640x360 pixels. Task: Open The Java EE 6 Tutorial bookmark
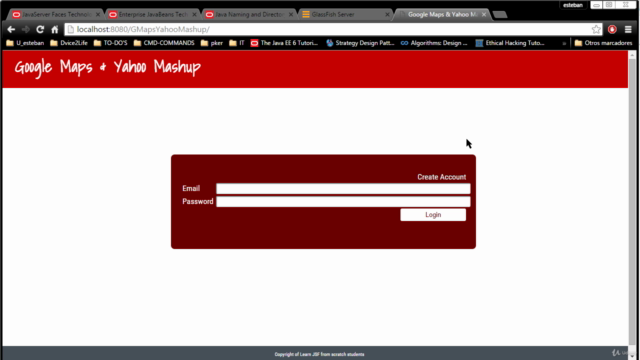click(284, 43)
